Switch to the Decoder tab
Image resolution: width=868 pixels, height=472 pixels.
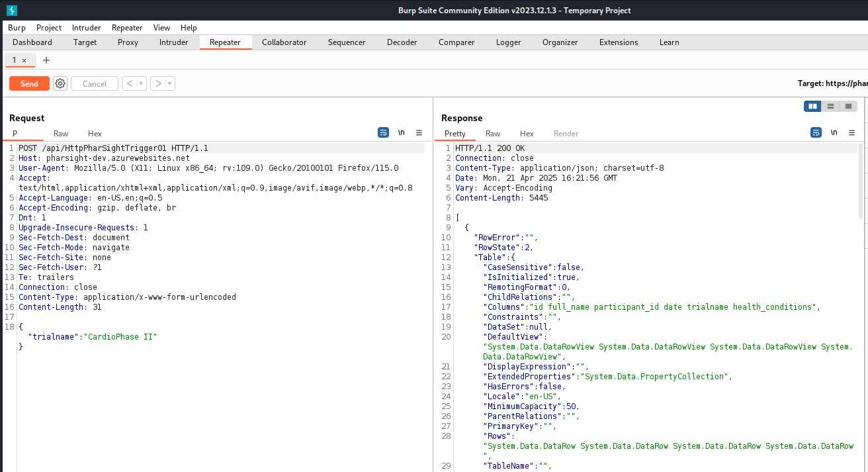(402, 42)
